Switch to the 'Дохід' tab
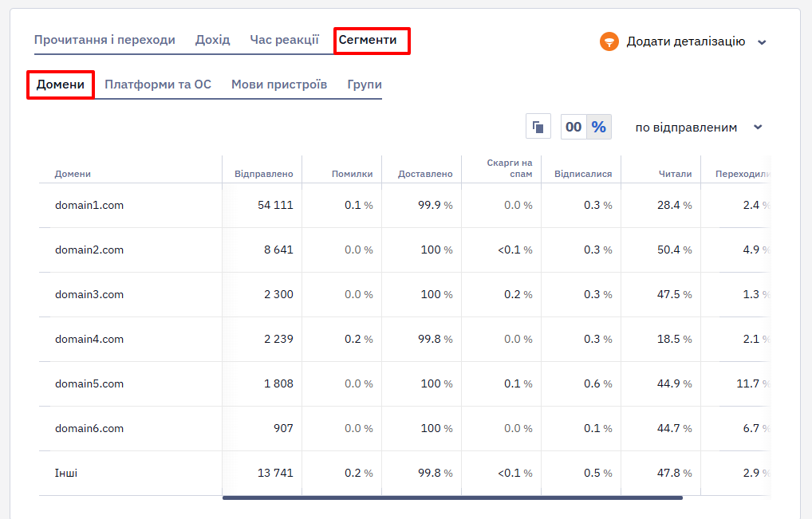Screen dimensions: 812x519 (212, 40)
